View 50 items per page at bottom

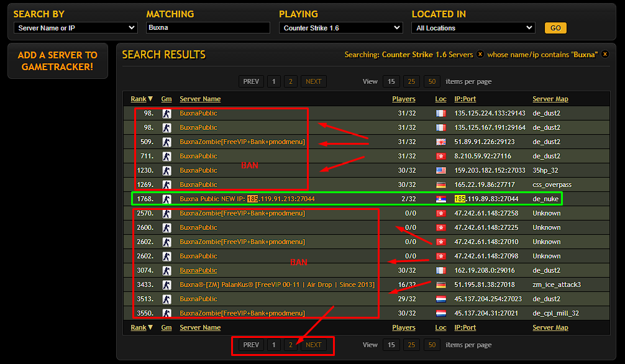tap(432, 345)
